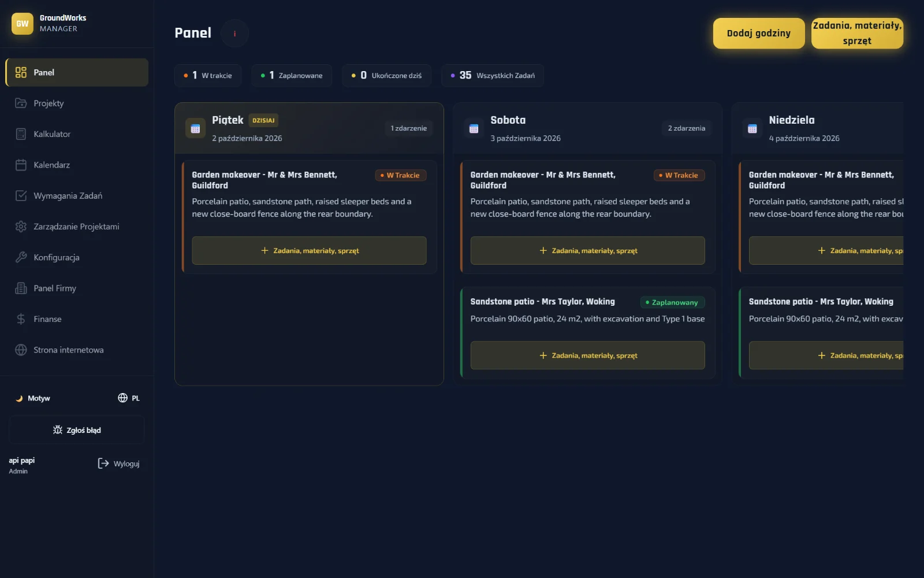
Task: Click the bug icon in Zgłoś błąd
Action: (x=58, y=430)
